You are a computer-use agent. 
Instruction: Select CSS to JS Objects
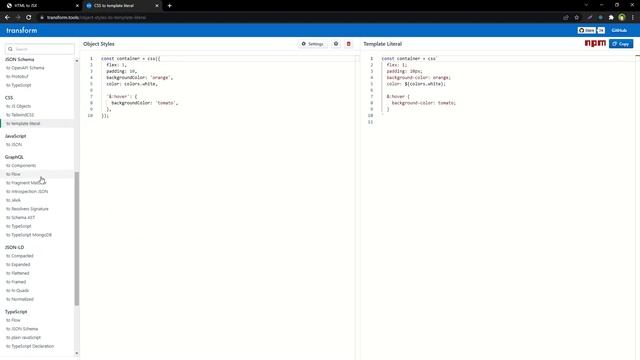click(x=18, y=106)
